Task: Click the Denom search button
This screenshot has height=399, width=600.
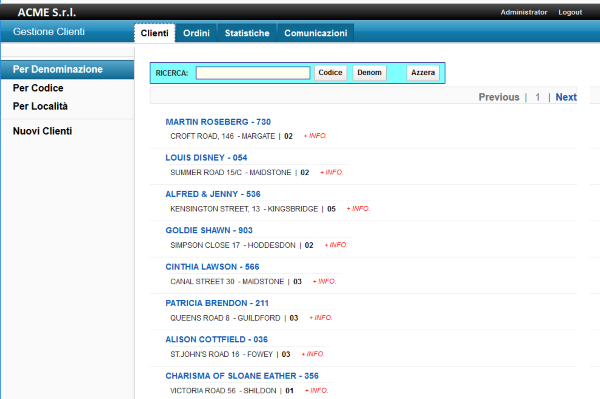Action: [369, 73]
